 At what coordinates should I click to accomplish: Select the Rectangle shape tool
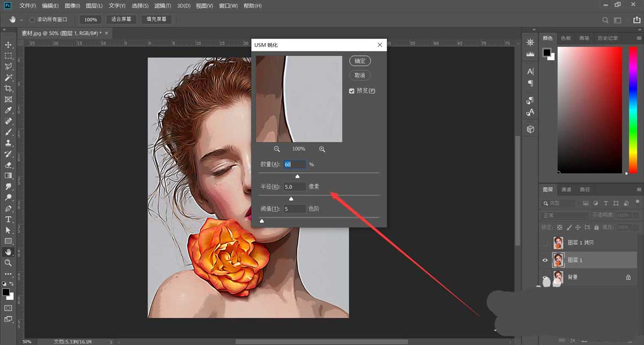tap(8, 241)
